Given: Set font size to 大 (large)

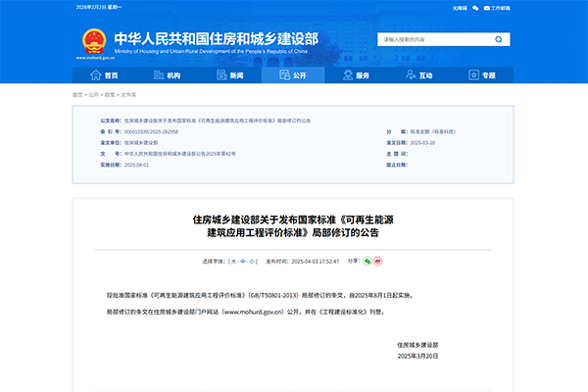Looking at the screenshot, I should (x=233, y=262).
